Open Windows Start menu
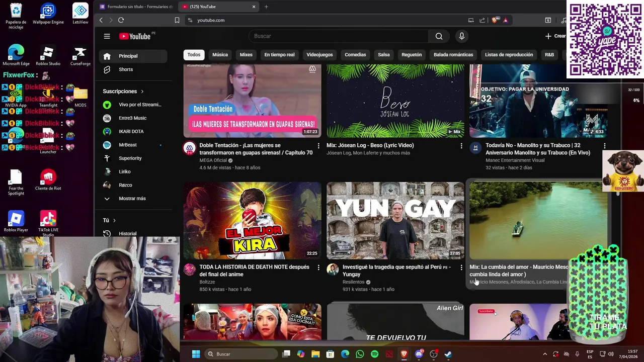 196,354
